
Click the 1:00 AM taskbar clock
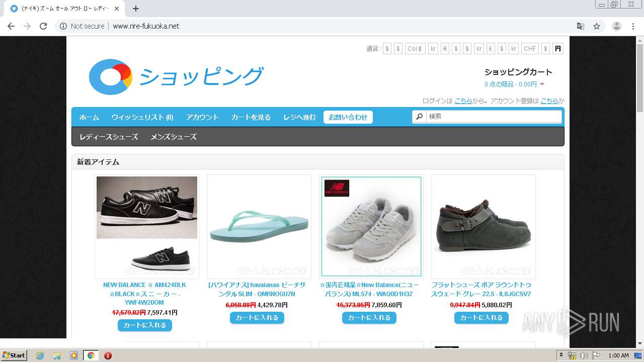[618, 355]
